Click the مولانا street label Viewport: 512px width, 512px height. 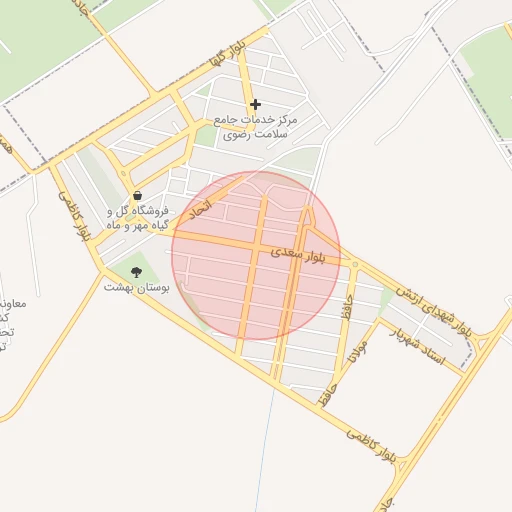click(x=357, y=352)
